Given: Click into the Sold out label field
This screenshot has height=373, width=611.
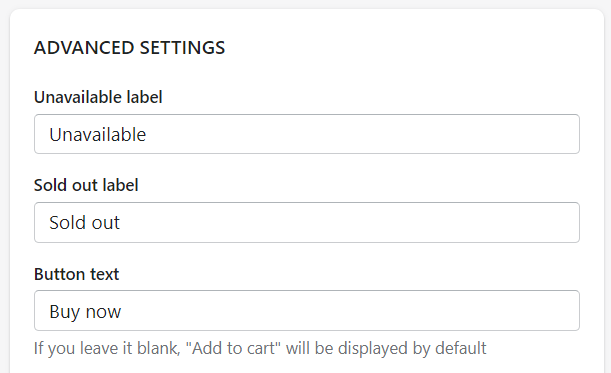Looking at the screenshot, I should (307, 223).
